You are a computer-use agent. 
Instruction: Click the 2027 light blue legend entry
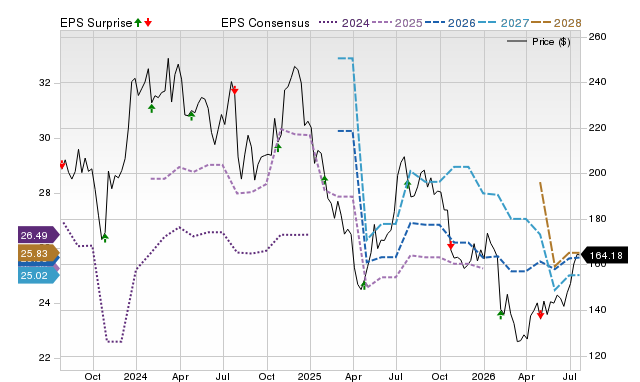pyautogui.click(x=503, y=23)
